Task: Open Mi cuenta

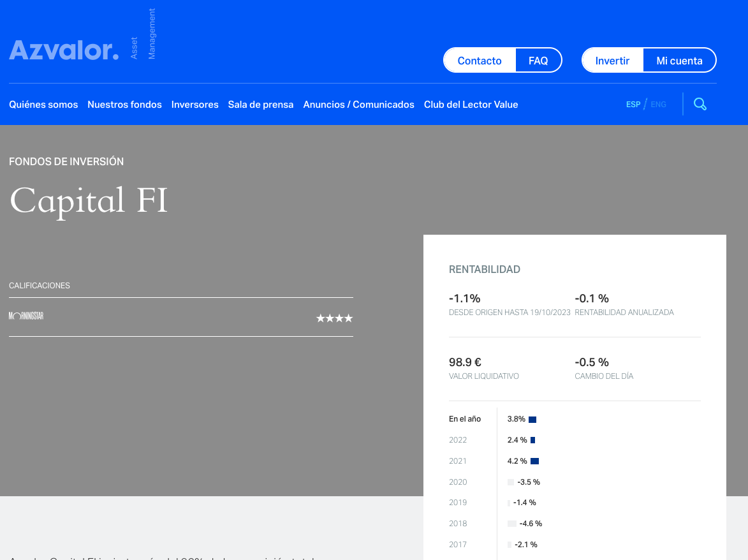Action: pyautogui.click(x=679, y=61)
